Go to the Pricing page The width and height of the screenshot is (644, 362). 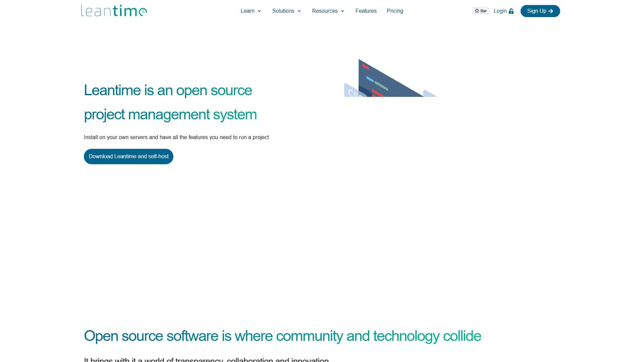(x=395, y=11)
